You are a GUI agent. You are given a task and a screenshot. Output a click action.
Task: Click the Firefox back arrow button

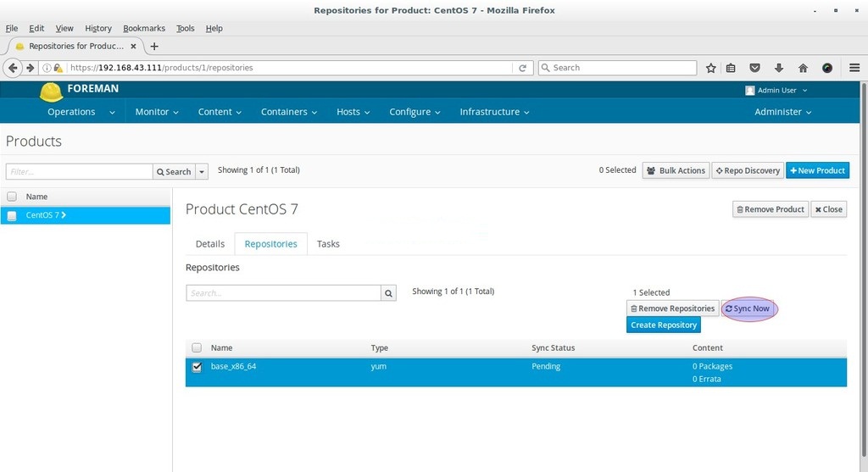13,68
